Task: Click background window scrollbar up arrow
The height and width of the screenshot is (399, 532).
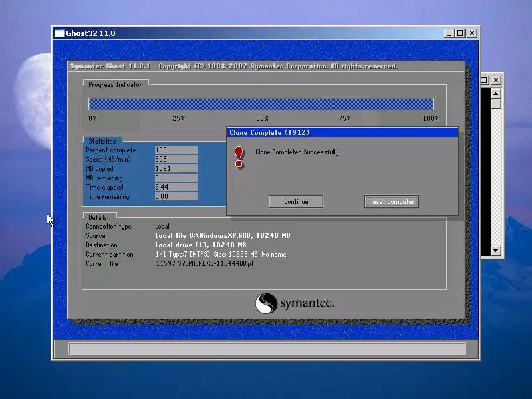Action: tap(495, 94)
